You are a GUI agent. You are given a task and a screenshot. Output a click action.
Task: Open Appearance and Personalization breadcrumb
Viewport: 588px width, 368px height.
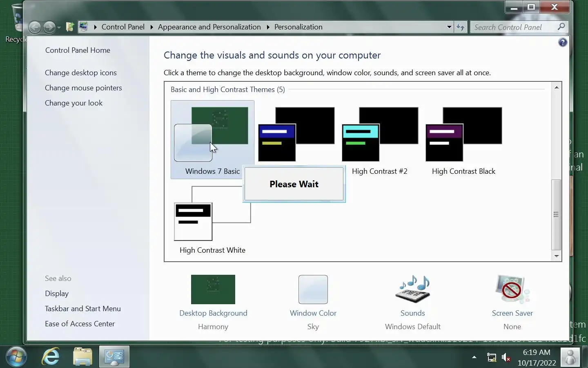coord(209,27)
